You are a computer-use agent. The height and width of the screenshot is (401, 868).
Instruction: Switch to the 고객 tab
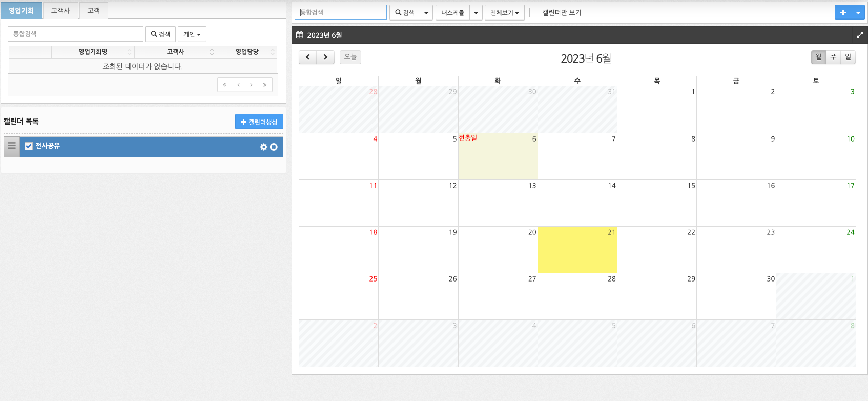pos(93,10)
